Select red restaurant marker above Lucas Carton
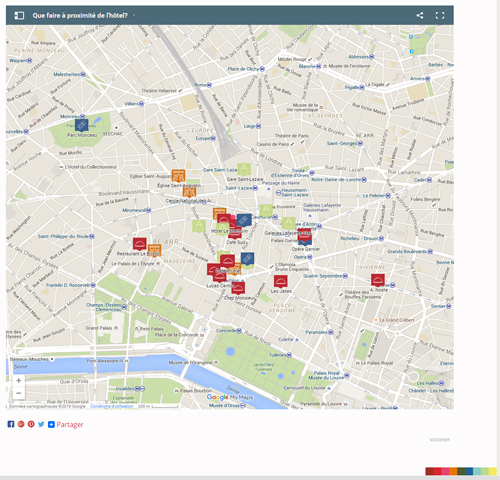Image resolution: width=500 pixels, height=480 pixels. point(220,277)
